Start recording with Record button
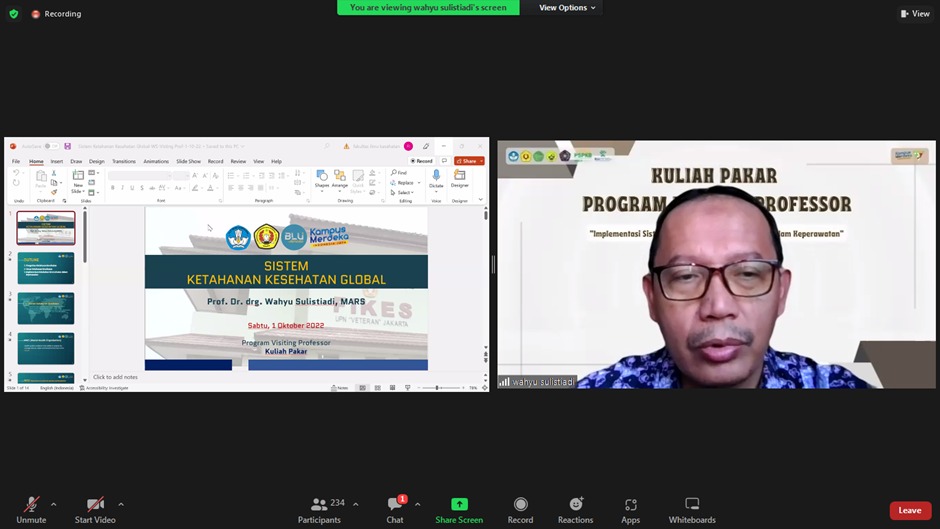Screen dimensions: 940x529 click(x=520, y=509)
